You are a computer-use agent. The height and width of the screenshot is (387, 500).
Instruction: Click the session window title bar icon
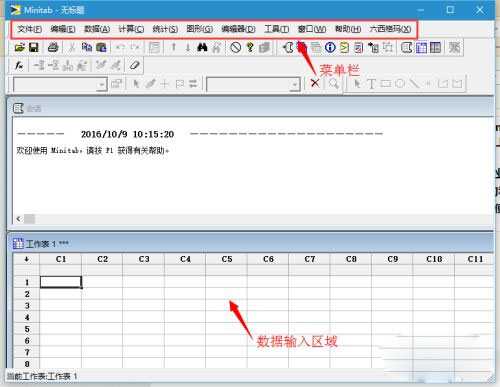18,108
